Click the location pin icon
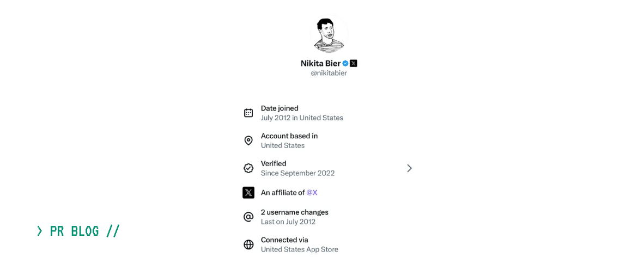Image resolution: width=644 pixels, height=269 pixels. pos(248,140)
